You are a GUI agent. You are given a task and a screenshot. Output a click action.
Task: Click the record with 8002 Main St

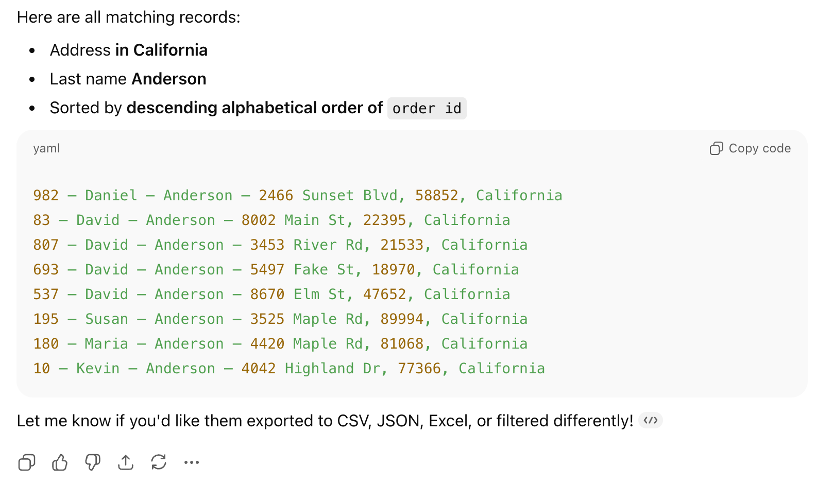pyautogui.click(x=271, y=220)
